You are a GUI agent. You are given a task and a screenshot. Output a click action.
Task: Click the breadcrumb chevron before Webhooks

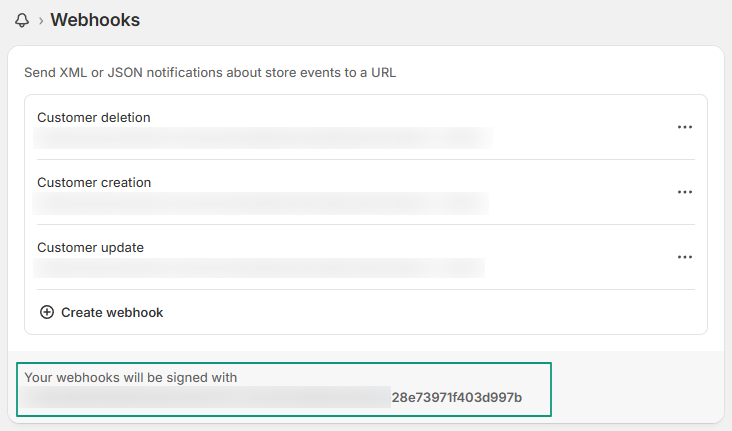tap(41, 21)
